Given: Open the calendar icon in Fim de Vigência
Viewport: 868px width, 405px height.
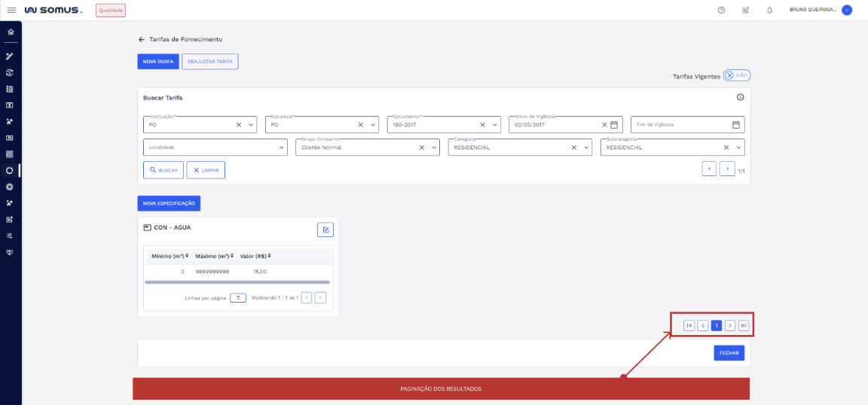Looking at the screenshot, I should [736, 125].
